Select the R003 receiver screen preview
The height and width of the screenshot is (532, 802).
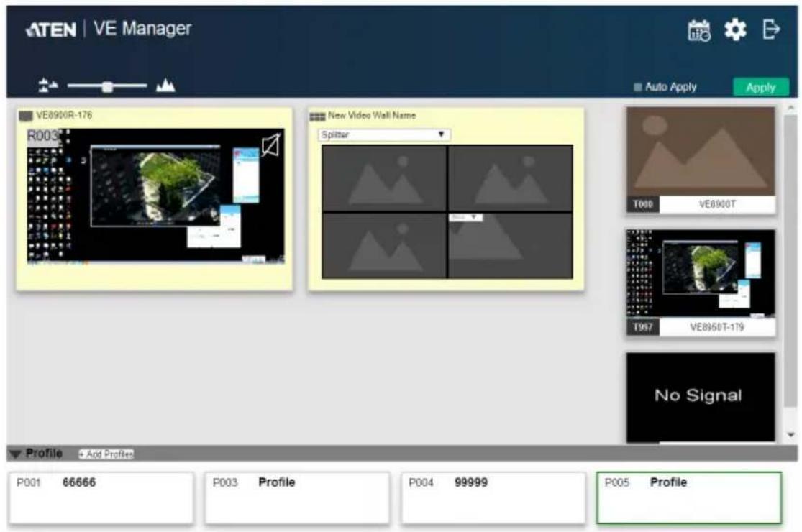[x=155, y=196]
